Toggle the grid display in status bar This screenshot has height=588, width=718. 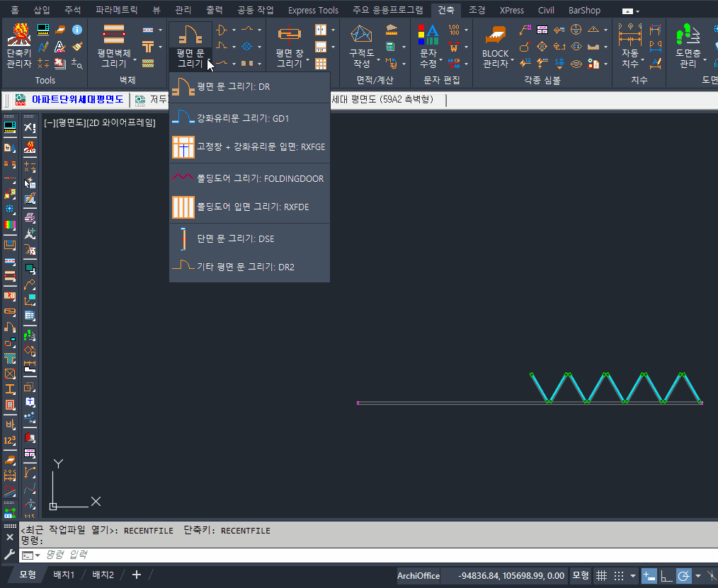[601, 575]
